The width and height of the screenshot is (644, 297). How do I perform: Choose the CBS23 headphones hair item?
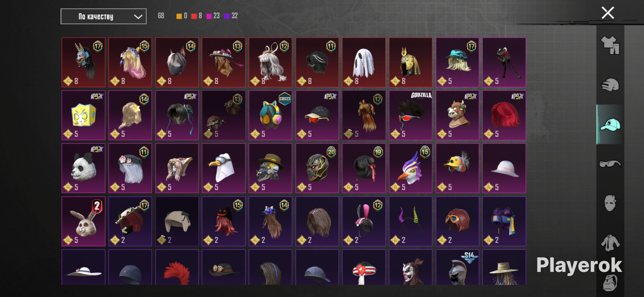coord(270,115)
